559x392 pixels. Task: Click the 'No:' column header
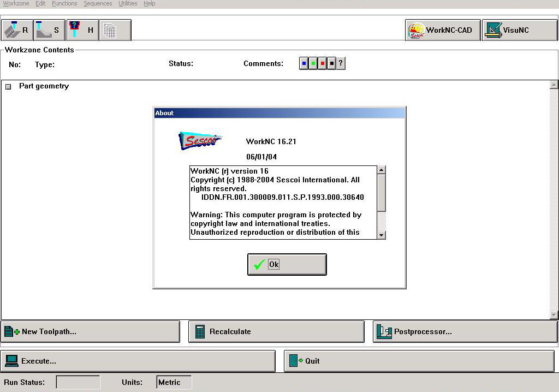pos(15,64)
